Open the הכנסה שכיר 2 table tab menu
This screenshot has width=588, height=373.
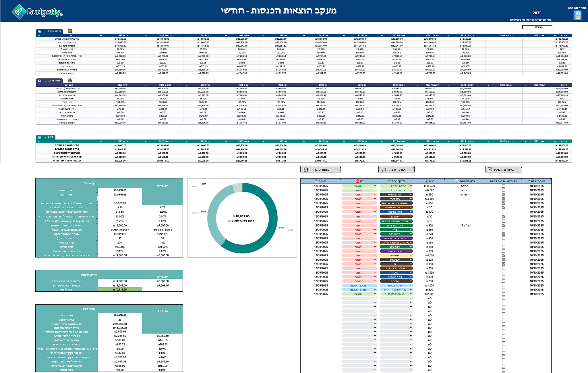[45, 81]
